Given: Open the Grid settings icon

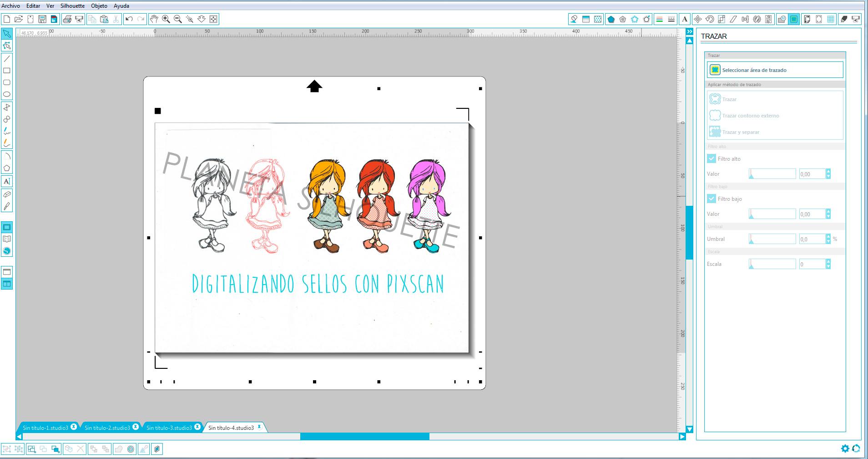Looking at the screenshot, I should 831,19.
